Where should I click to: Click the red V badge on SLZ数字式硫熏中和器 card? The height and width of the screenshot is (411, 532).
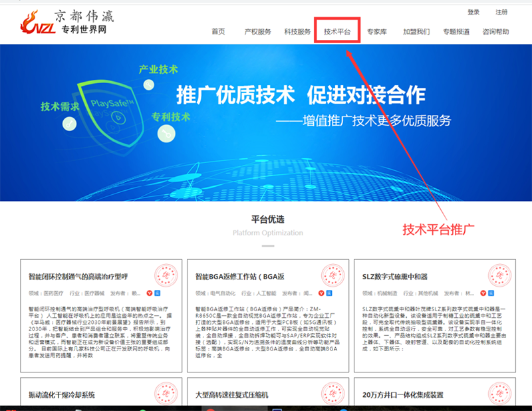484,293
